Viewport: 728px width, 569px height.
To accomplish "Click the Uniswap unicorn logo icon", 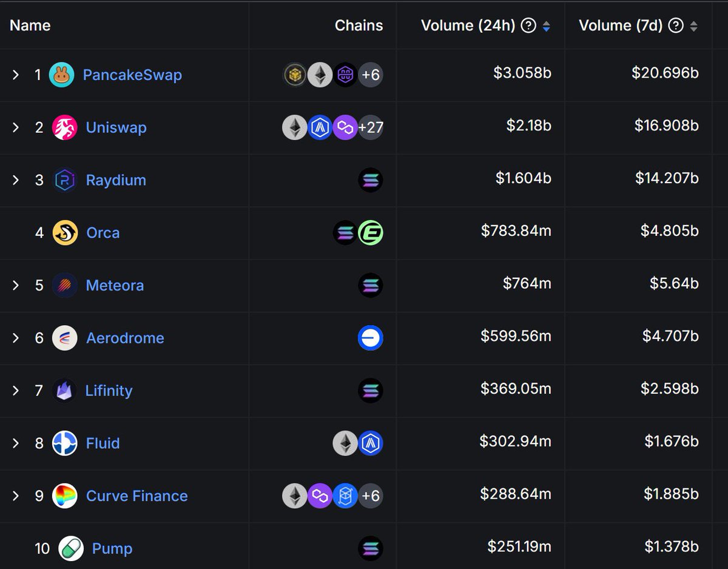I will [x=64, y=127].
